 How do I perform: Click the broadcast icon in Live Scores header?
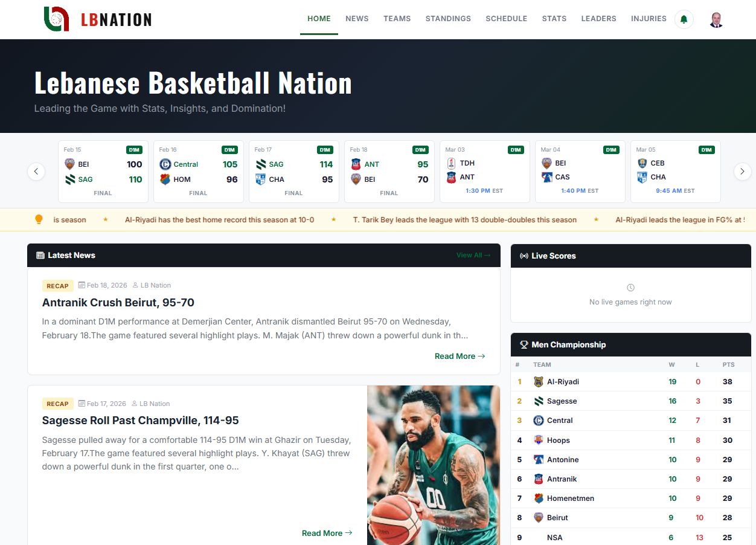tap(523, 256)
